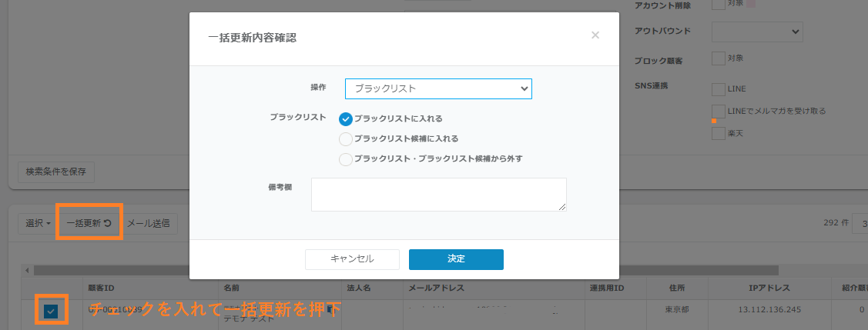Choose ブラックリスト・ブラックリスト候補から外す option
The width and height of the screenshot is (868, 330).
click(x=346, y=159)
